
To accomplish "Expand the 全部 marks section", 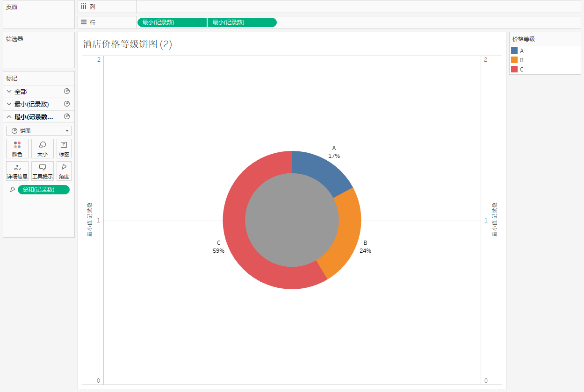I will (9, 92).
